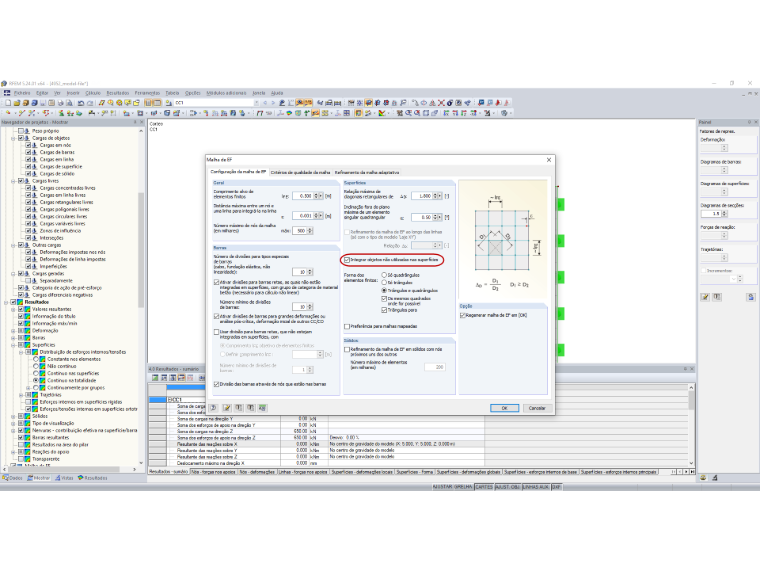The height and width of the screenshot is (570, 760).
Task: Click the pencil icon in the Painel footer
Action: point(705,297)
